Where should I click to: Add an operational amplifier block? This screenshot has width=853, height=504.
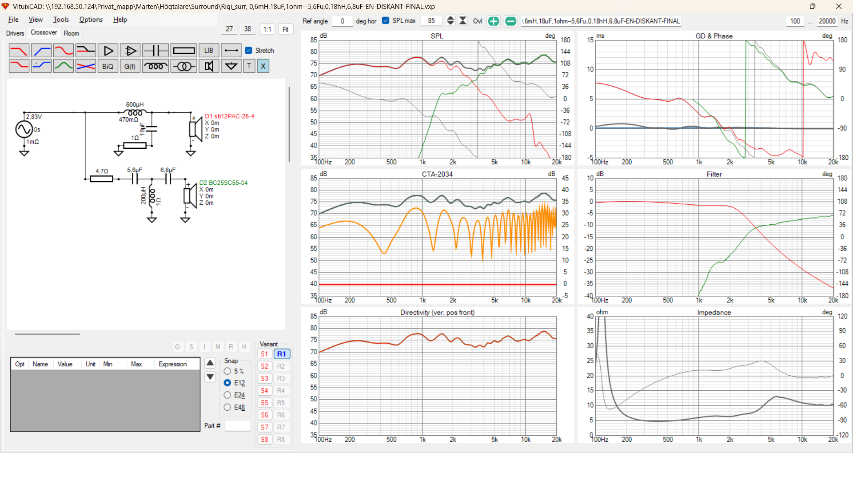130,51
